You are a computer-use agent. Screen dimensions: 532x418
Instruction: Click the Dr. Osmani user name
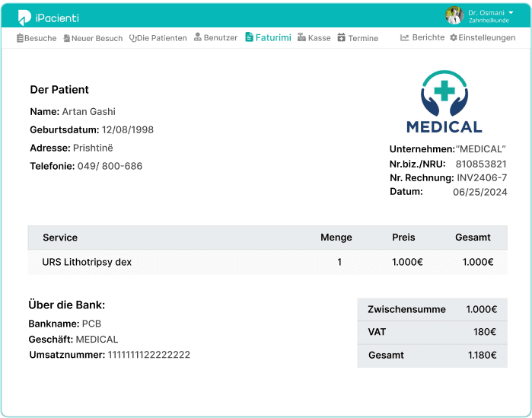pos(486,13)
